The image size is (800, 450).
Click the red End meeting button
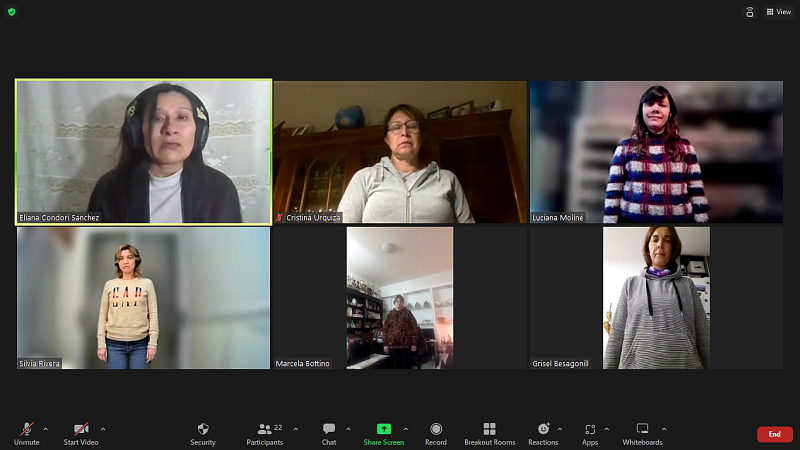coord(774,434)
